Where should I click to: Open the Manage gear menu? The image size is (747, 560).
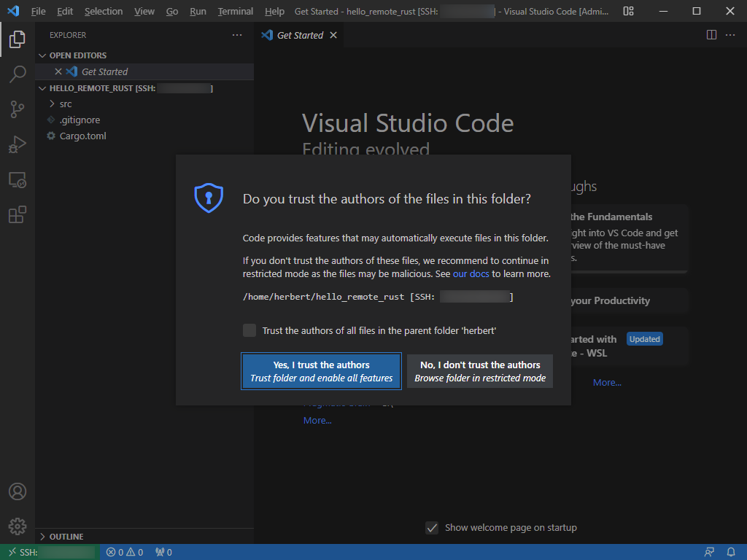coord(18,526)
